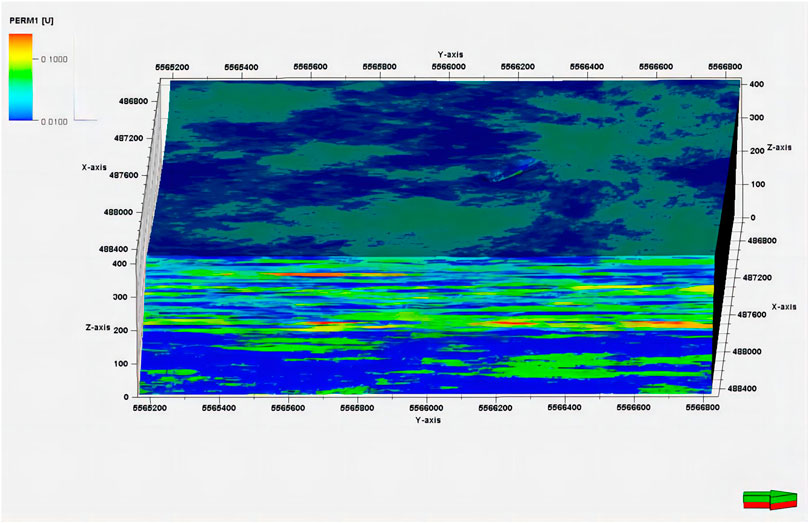Click the front layered cross-section of the model
809x523 pixels.
(427, 325)
